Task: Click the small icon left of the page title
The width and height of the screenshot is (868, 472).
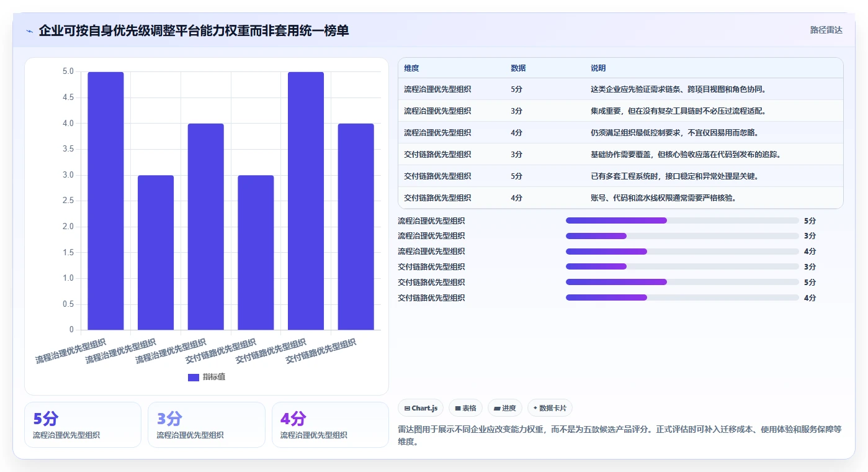Action: 30,31
